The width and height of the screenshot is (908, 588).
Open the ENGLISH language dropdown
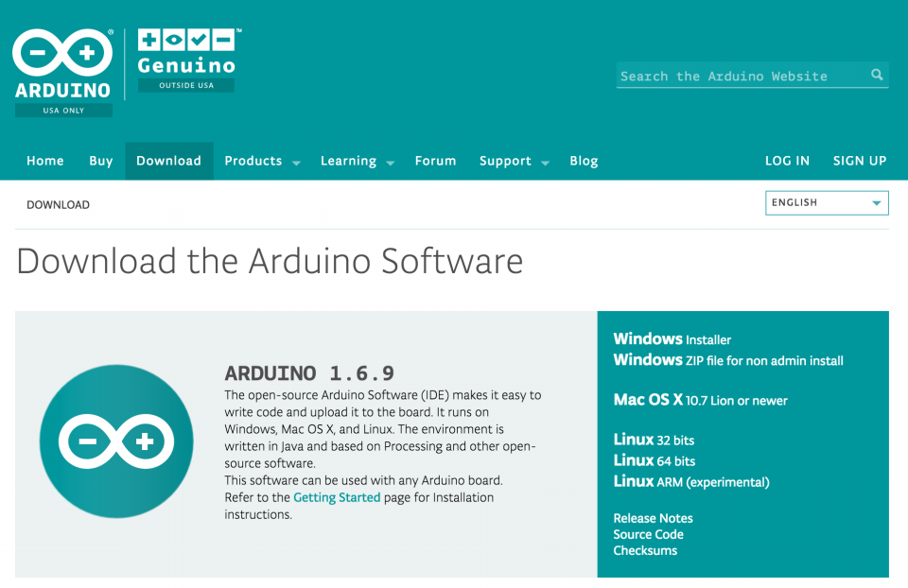pyautogui.click(x=827, y=202)
